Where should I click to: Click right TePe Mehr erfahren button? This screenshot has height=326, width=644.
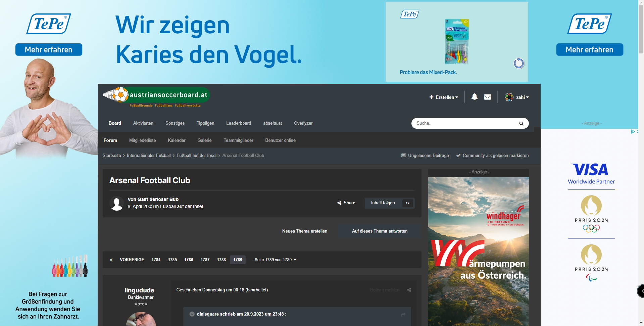[x=590, y=50]
